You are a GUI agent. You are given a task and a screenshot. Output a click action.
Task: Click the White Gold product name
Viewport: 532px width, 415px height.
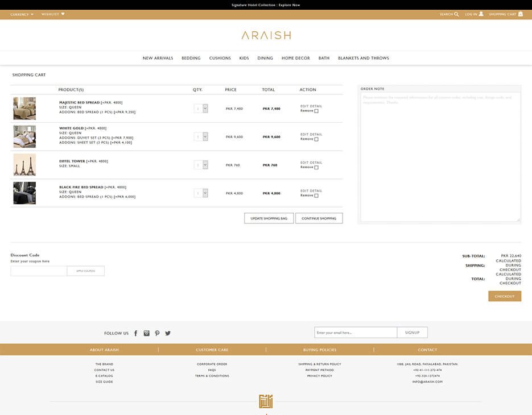(71, 128)
